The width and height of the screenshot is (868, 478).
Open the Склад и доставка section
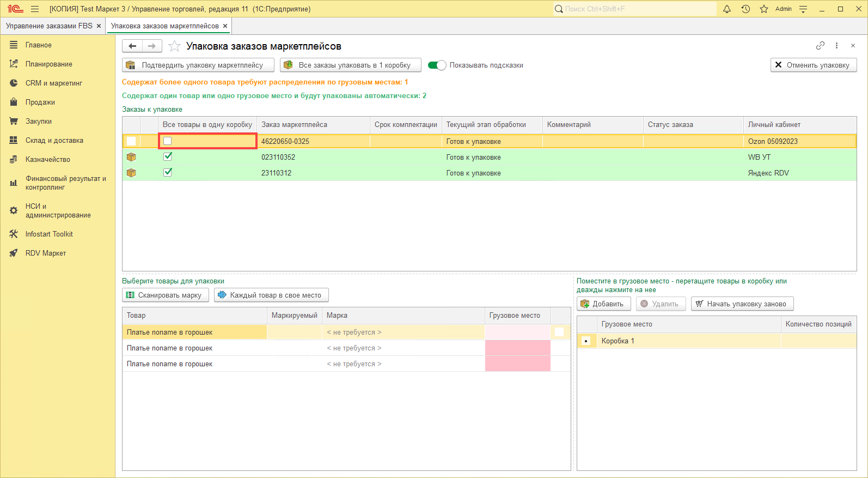coord(54,141)
